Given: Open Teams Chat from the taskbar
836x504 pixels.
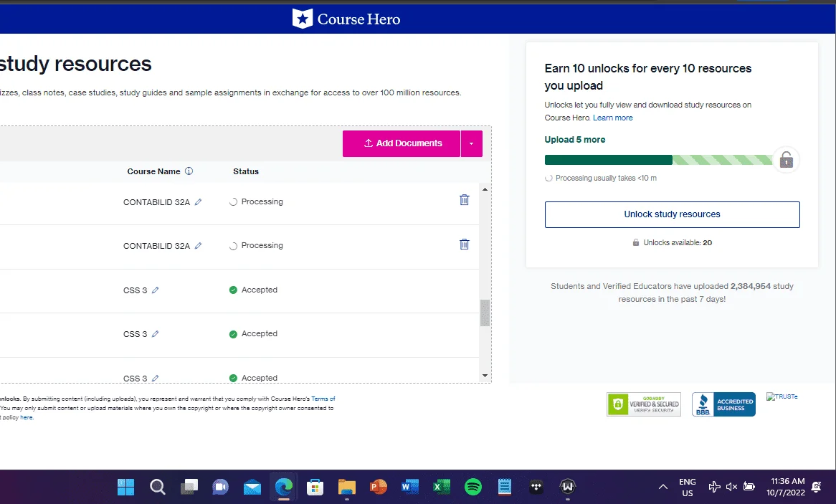Looking at the screenshot, I should [x=220, y=487].
